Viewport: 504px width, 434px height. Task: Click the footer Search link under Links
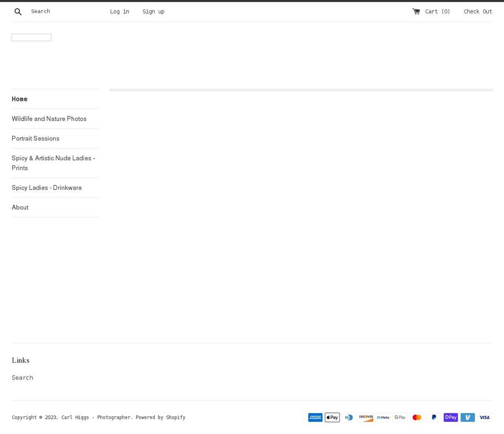(23, 377)
